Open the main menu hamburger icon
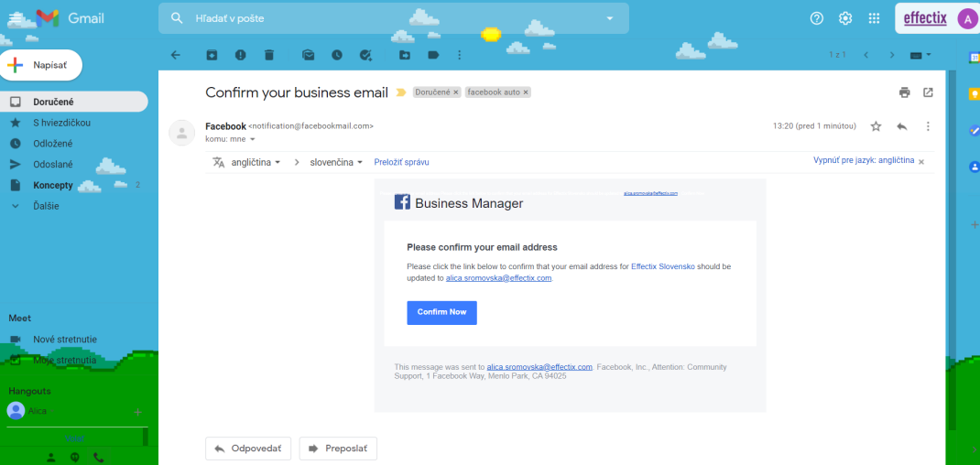The image size is (980, 465). pyautogui.click(x=15, y=18)
